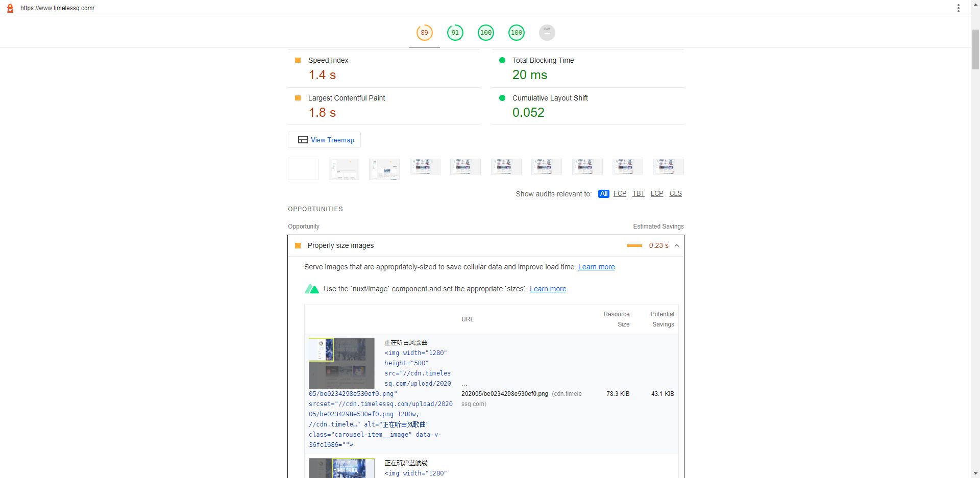Click the last filmstrip screenshot thumbnail

tap(669, 166)
